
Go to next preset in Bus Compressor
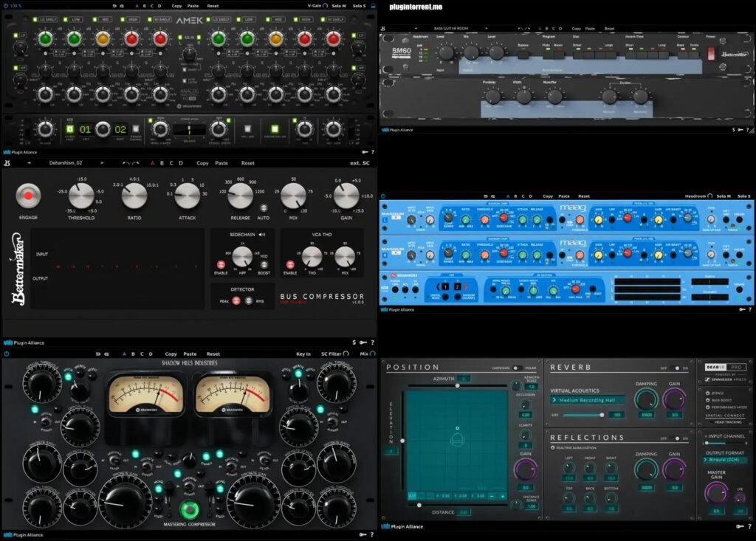pos(102,163)
